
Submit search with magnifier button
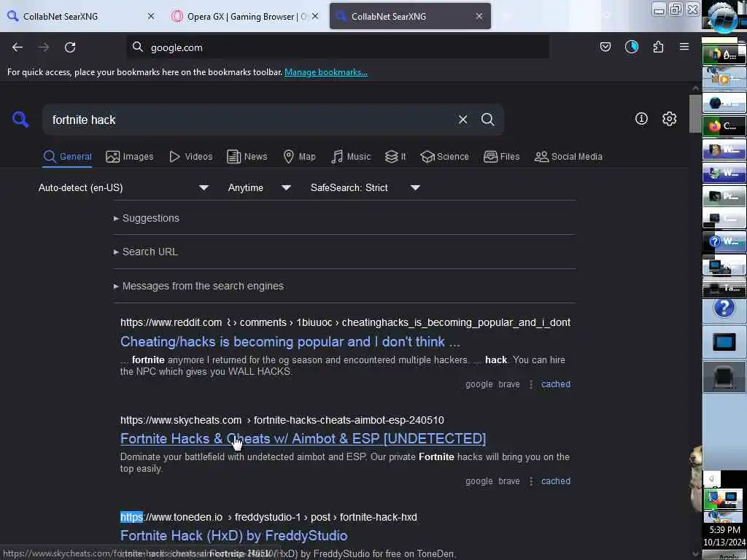(x=487, y=120)
